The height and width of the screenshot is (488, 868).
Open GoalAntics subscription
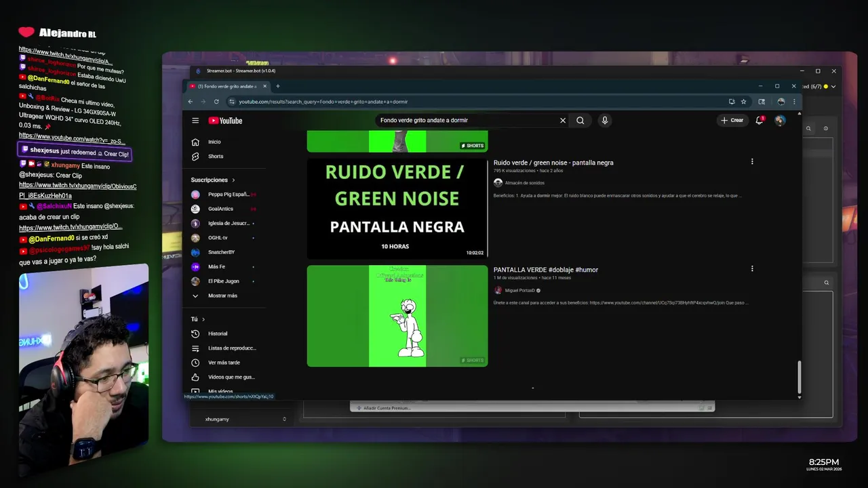224,209
